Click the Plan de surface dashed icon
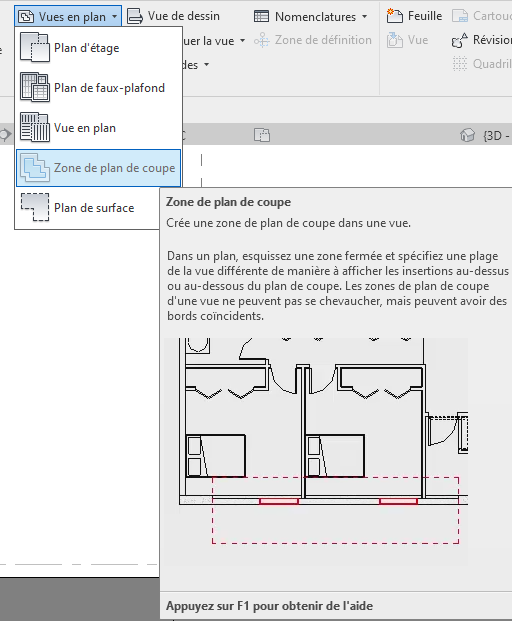 click(35, 208)
